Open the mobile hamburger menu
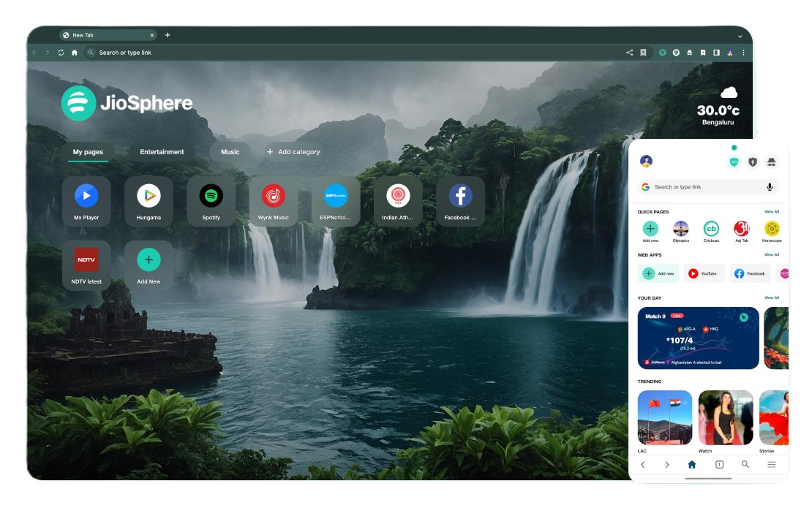The width and height of the screenshot is (812, 508). [x=771, y=464]
